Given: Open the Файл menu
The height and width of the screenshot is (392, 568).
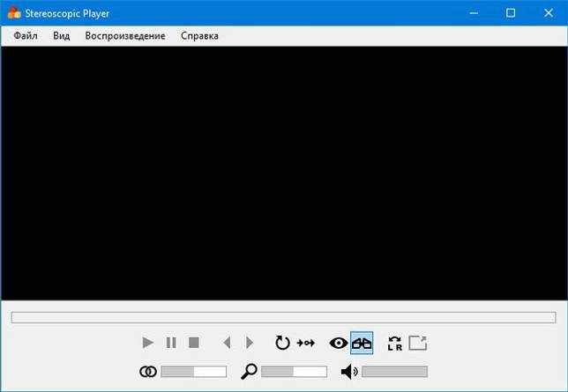Looking at the screenshot, I should tap(26, 36).
